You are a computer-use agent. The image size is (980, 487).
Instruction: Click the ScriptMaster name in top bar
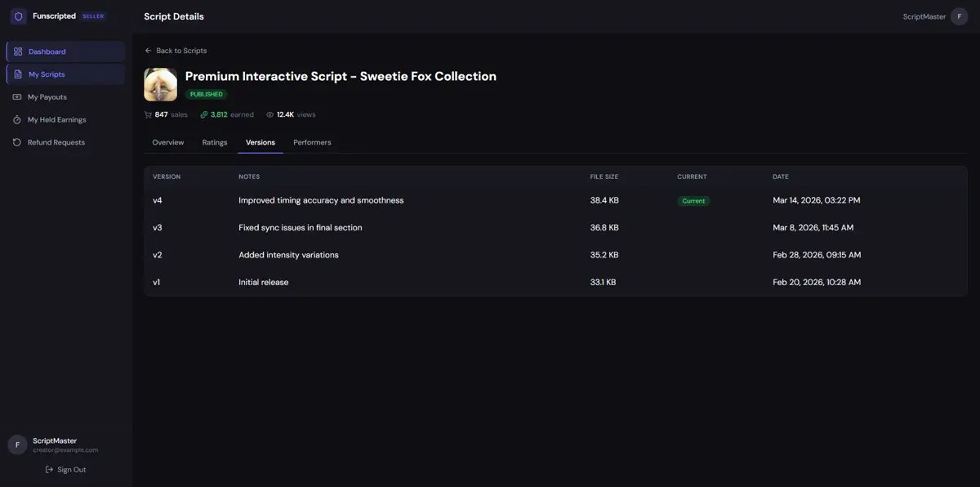924,16
